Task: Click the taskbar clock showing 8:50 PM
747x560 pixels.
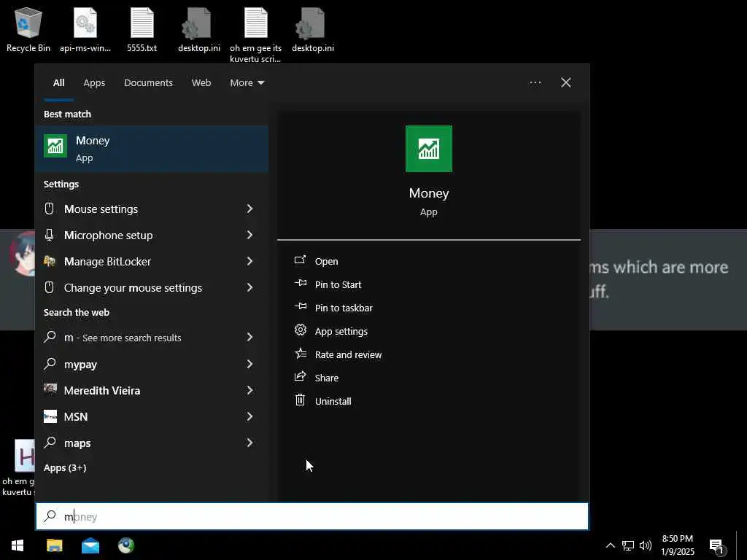Action: (678, 545)
